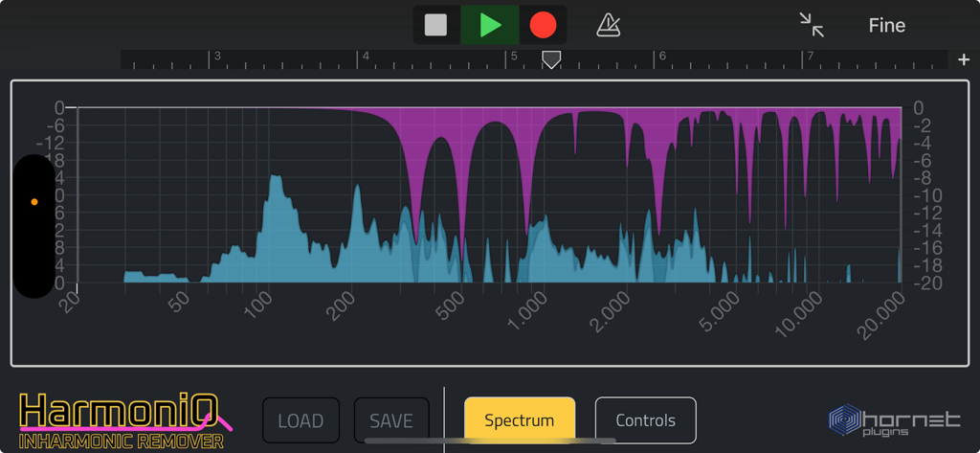Image resolution: width=980 pixels, height=453 pixels.
Task: Switch to the Controls tab
Action: point(646,419)
